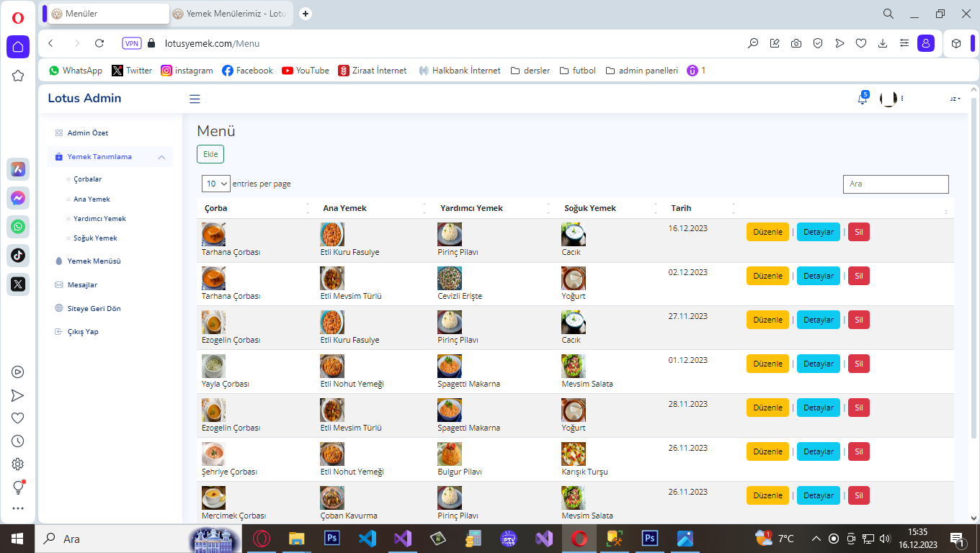Viewport: 980px width, 553px height.
Task: Click Düzenle for the 02.12.2023 menu
Action: coord(767,276)
